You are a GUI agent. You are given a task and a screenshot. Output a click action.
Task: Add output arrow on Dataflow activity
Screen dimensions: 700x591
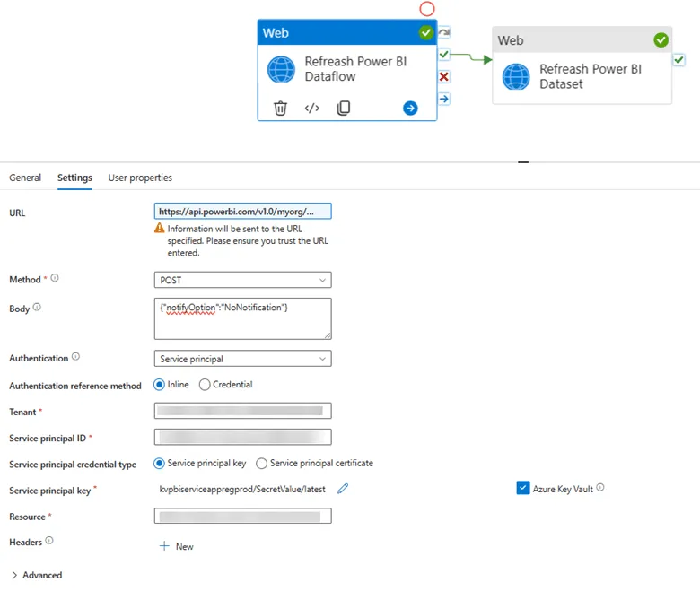pos(410,108)
